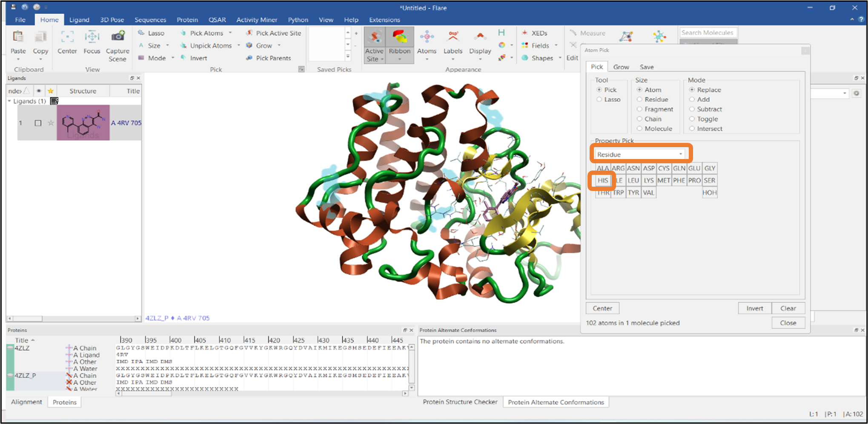This screenshot has width=868, height=424.
Task: Open the Active Site dropdown arrow
Action: [382, 59]
